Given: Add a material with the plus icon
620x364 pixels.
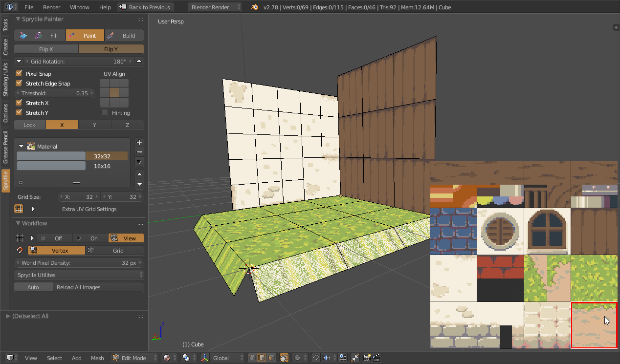Looking at the screenshot, I should point(139,142).
